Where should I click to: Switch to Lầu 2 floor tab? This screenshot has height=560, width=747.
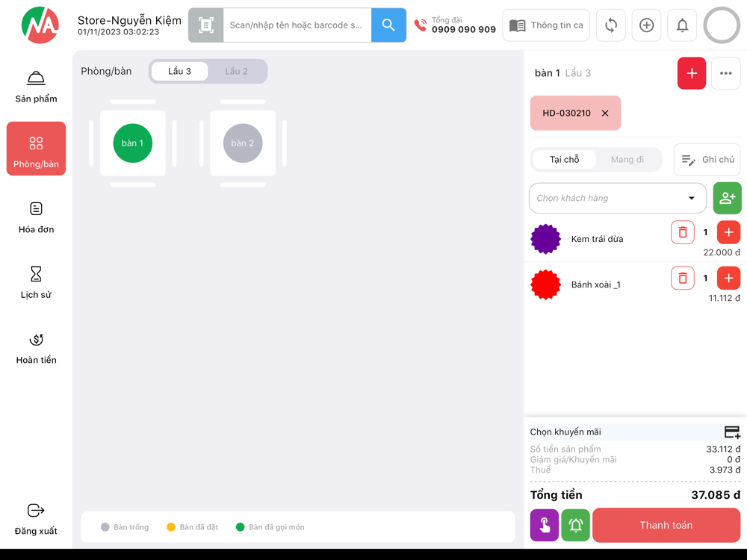tap(236, 72)
